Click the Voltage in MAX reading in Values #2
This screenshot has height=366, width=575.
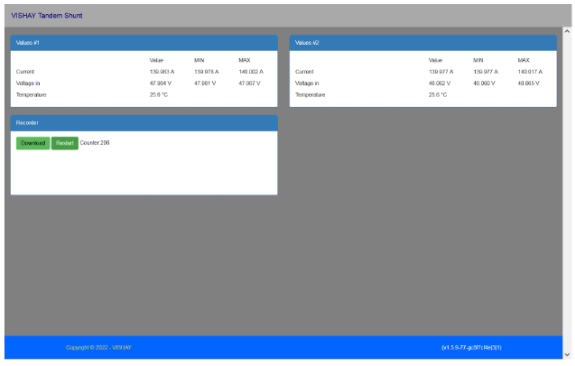click(528, 83)
